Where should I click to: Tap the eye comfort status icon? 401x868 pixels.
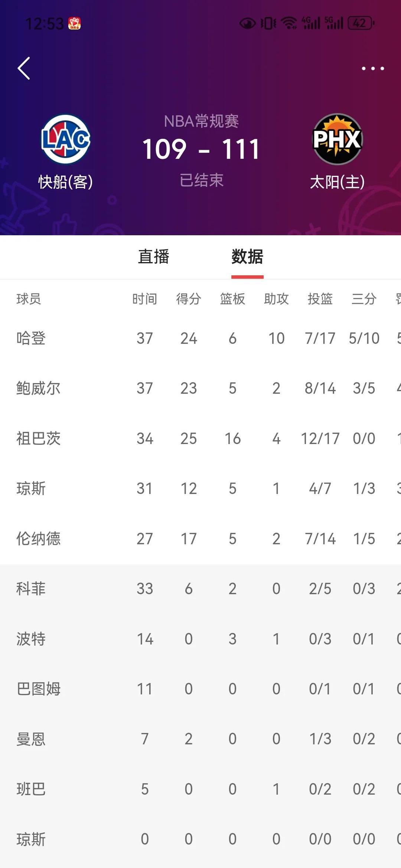[247, 23]
